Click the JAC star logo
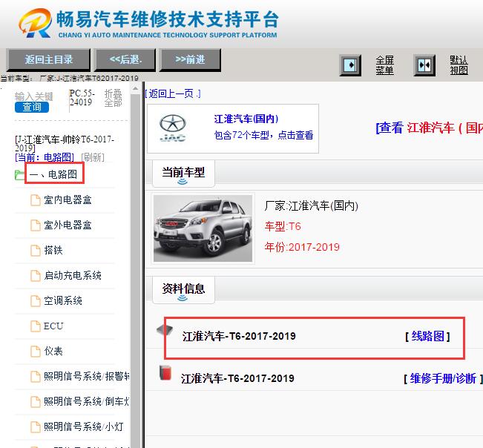Image resolution: width=483 pixels, height=448 pixels. (x=172, y=128)
